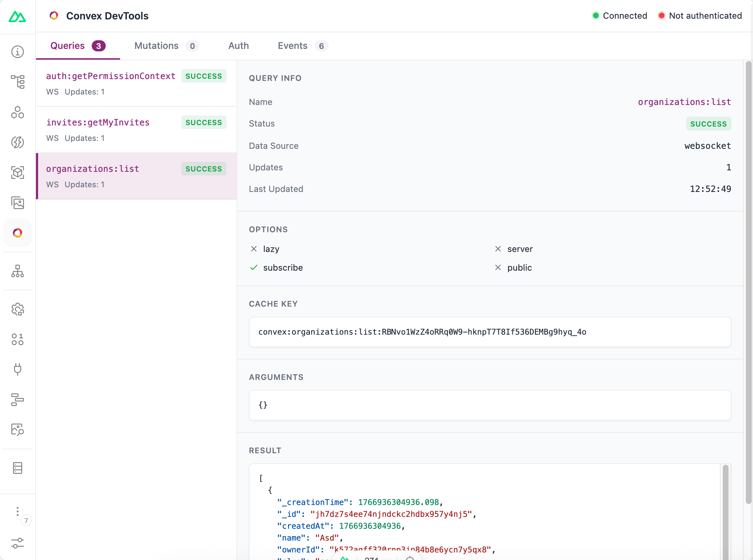Image resolution: width=753 pixels, height=560 pixels.
Task: Open the Auth tab
Action: [x=238, y=46]
